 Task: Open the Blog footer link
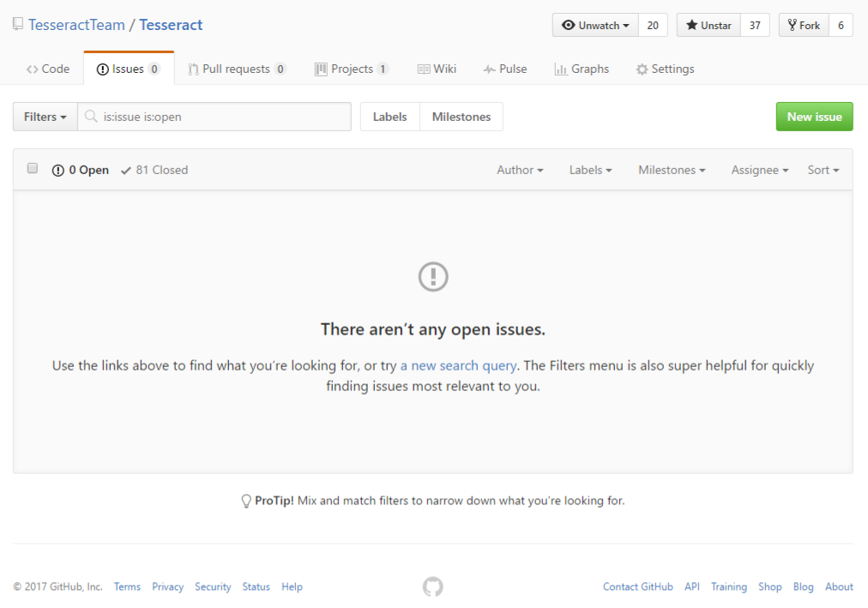(803, 587)
